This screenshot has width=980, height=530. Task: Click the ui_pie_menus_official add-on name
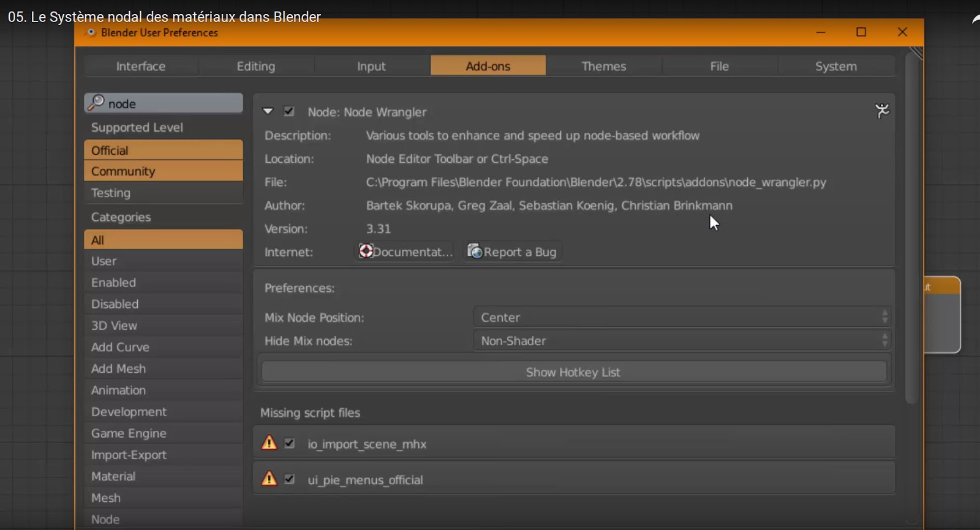365,480
